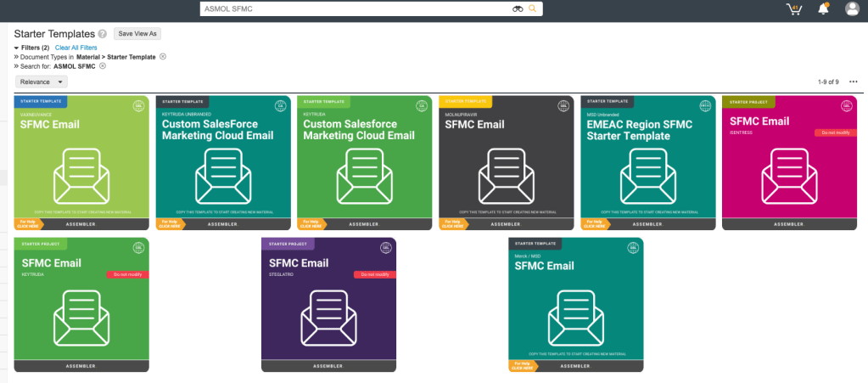Click the binoculars advanced search icon
This screenshot has width=868, height=383.
518,8
